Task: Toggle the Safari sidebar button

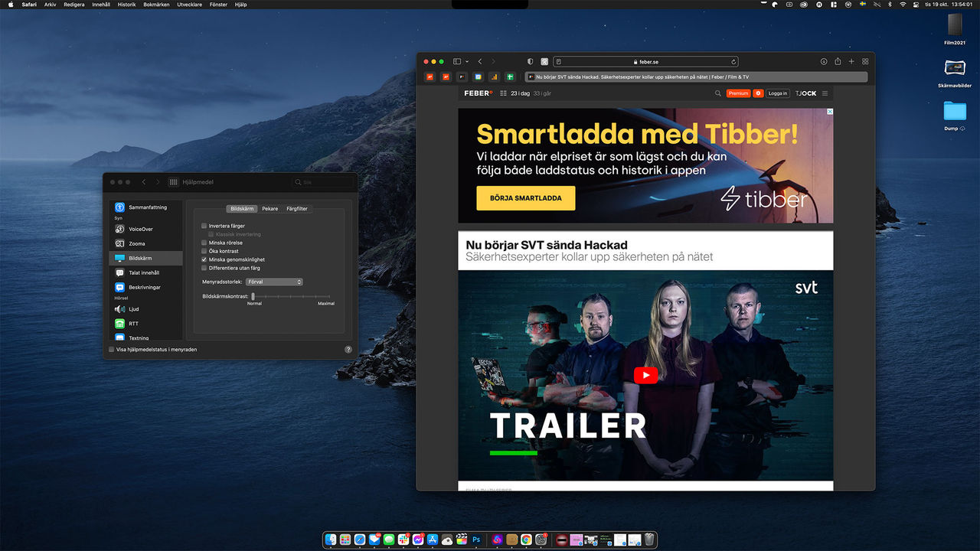Action: 456,61
